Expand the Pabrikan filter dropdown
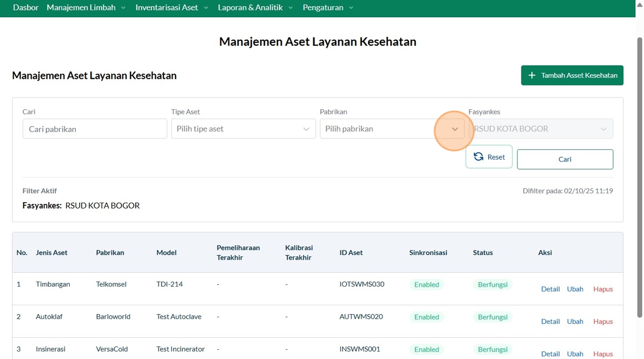The height and width of the screenshot is (359, 644). point(392,129)
